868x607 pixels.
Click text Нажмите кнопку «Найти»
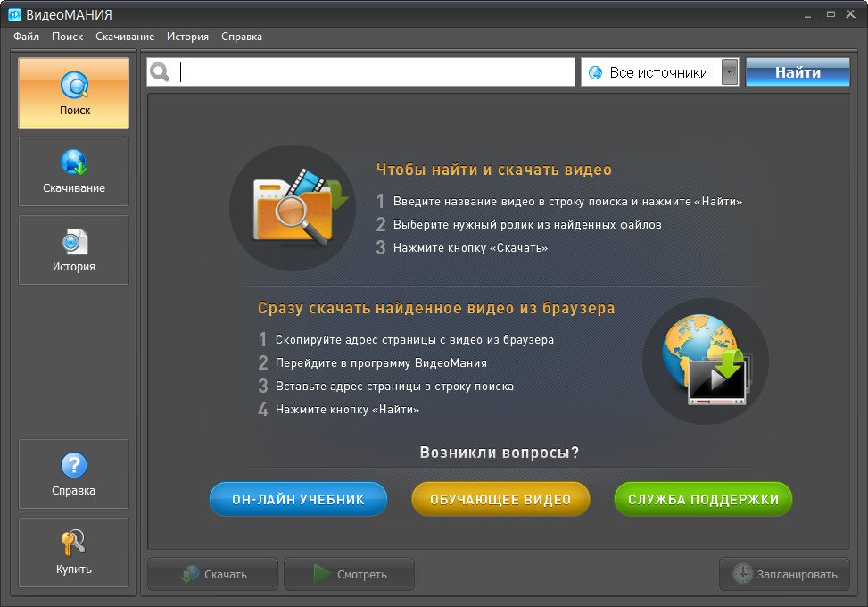click(347, 410)
